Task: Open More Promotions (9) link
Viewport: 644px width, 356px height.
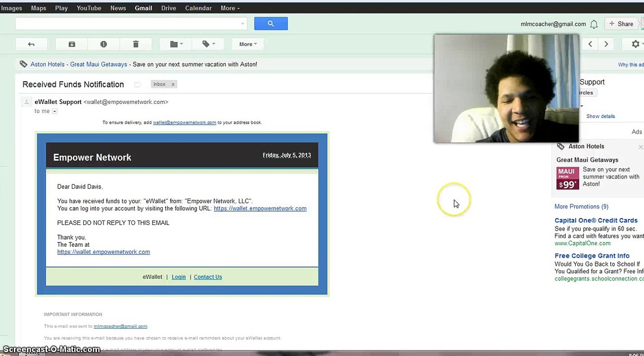Action: pyautogui.click(x=581, y=206)
